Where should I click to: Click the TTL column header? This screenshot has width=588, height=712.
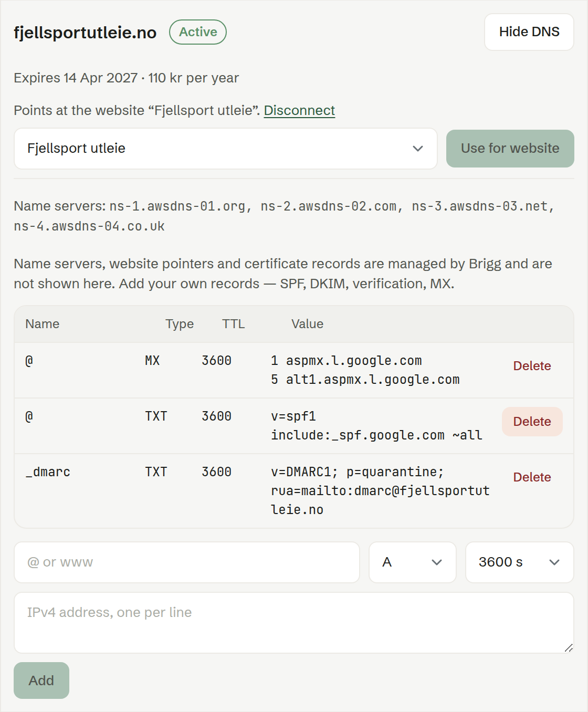(x=234, y=324)
